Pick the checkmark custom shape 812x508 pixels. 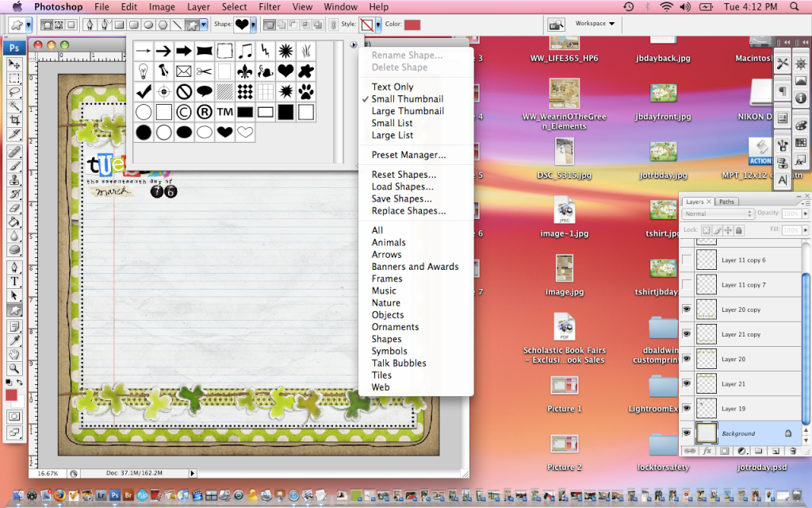144,92
